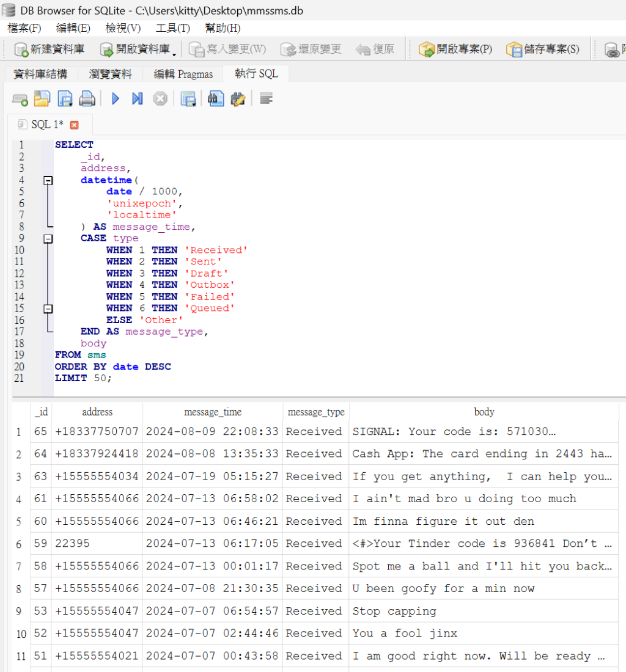Viewport: 626px width, 672px height.
Task: Click the body column header
Action: tap(484, 412)
